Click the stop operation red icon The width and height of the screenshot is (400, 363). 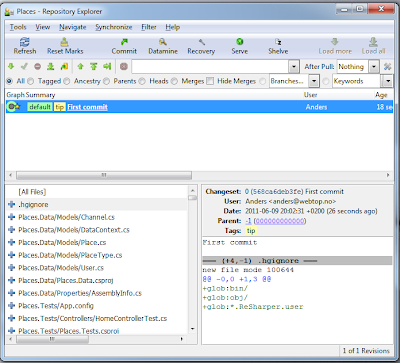(124, 66)
